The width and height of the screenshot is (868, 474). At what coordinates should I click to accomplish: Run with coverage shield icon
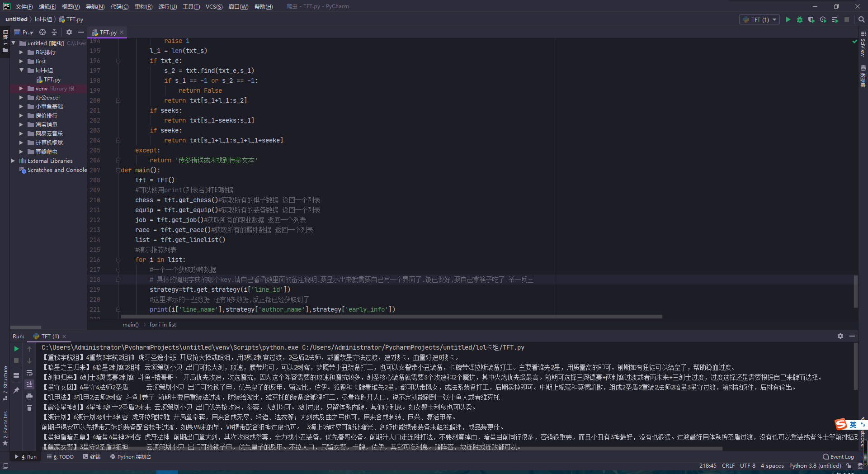click(811, 19)
